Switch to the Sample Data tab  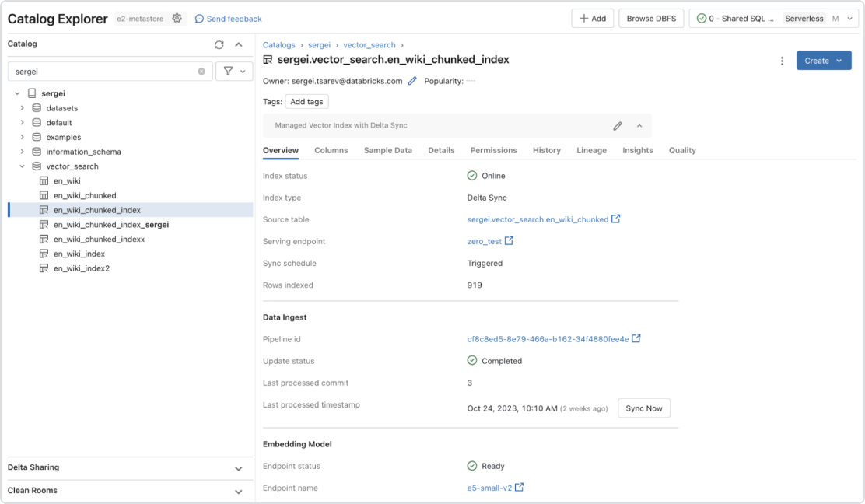pyautogui.click(x=387, y=150)
